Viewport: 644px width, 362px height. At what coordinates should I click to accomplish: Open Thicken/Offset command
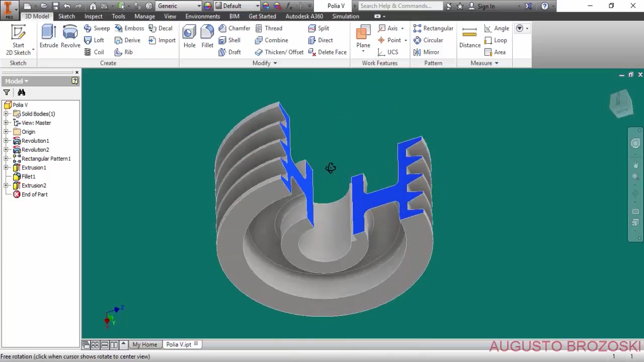tap(279, 52)
